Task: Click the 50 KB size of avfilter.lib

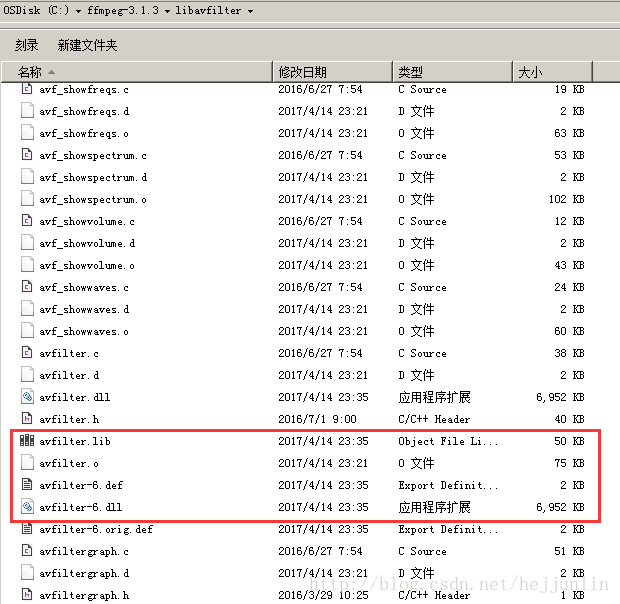Action: point(569,441)
